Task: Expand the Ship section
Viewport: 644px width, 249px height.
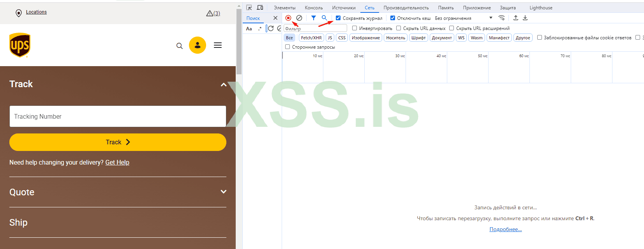Action: 118,222
